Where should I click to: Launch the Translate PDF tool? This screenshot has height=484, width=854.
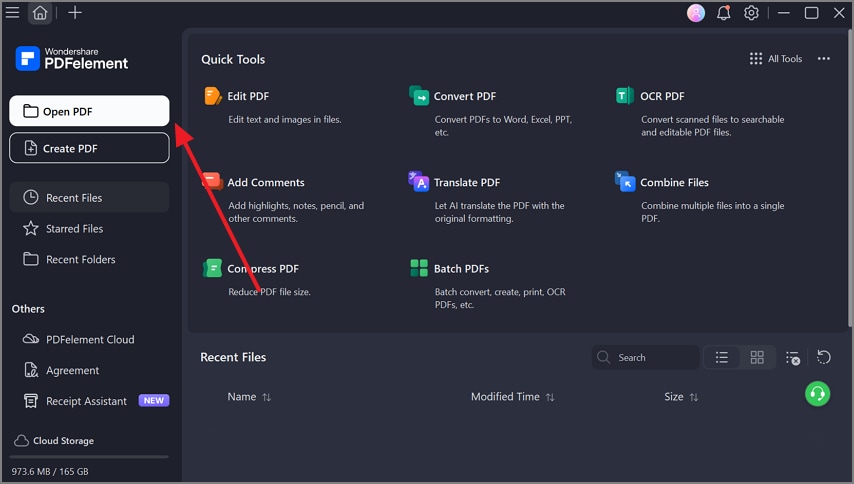pos(467,182)
